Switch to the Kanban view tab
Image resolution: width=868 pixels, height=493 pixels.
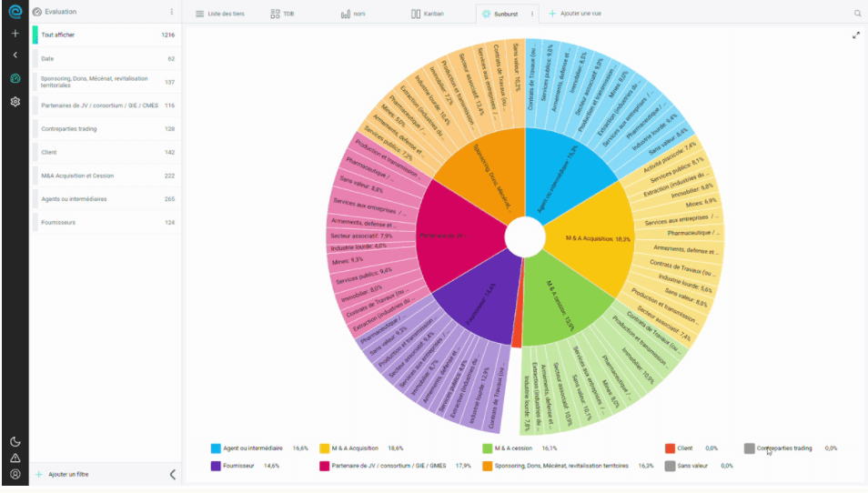tap(428, 14)
